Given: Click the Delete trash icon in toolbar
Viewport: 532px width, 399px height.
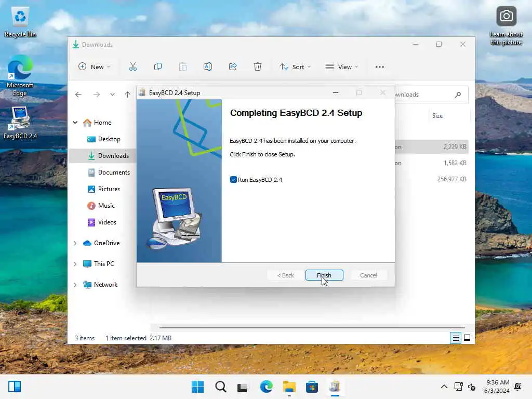Looking at the screenshot, I should click(x=258, y=67).
